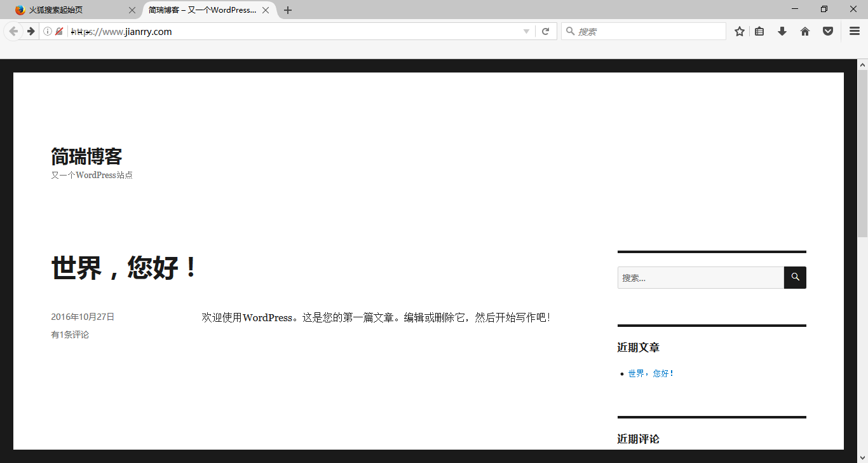Click the blog's black search submit button
The height and width of the screenshot is (463, 868).
coord(795,277)
